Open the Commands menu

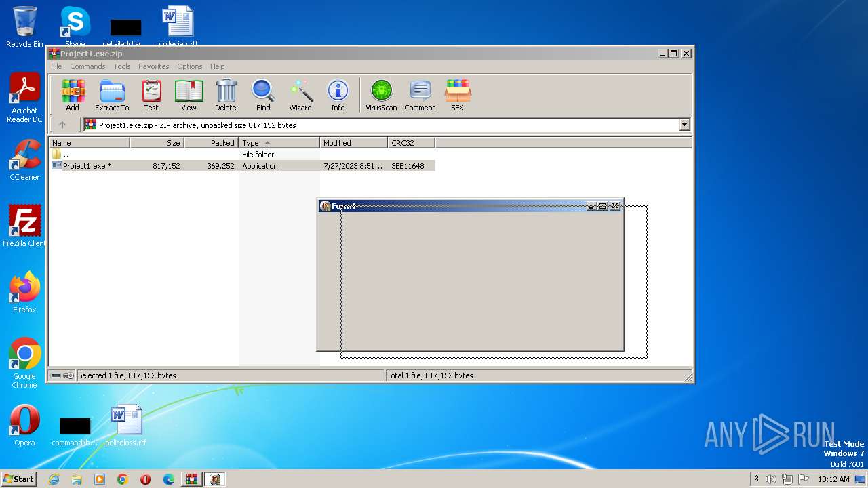click(87, 66)
